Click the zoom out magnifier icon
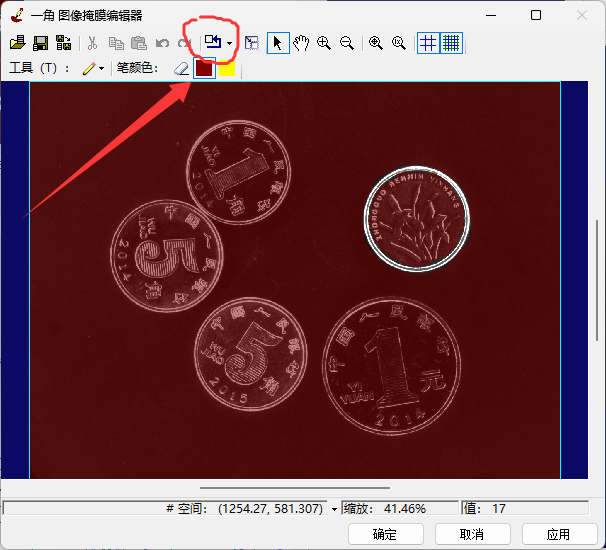Screen dimensions: 606x550 (347, 43)
